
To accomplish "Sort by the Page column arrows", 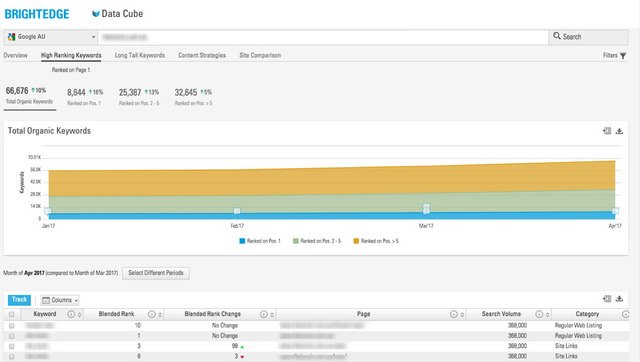I will 462,315.
